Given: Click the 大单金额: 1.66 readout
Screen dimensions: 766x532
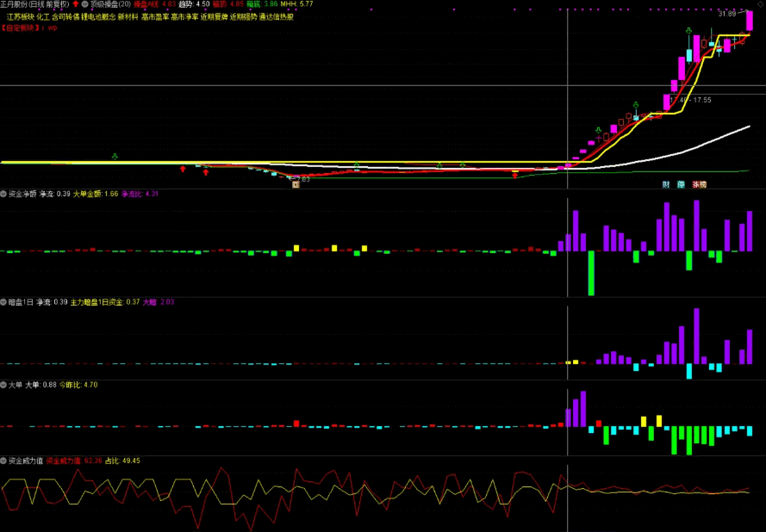Looking at the screenshot, I should coord(96,194).
